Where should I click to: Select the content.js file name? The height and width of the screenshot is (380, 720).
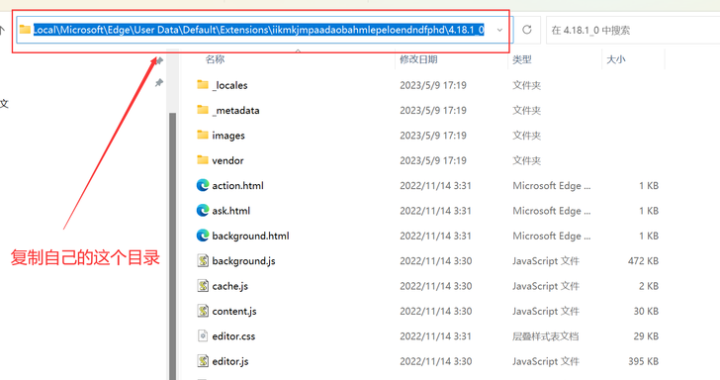coord(234,311)
